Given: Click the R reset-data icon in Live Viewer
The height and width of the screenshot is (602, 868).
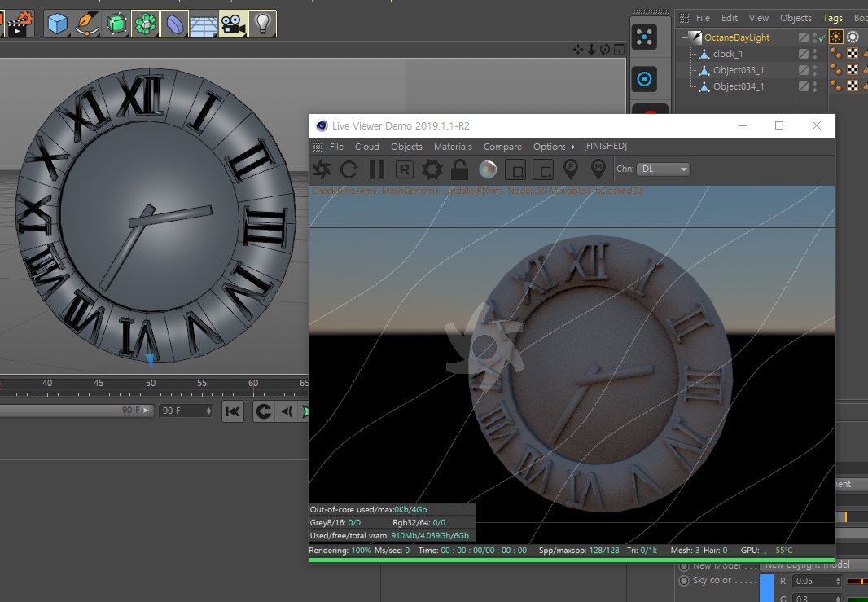Looking at the screenshot, I should point(405,169).
